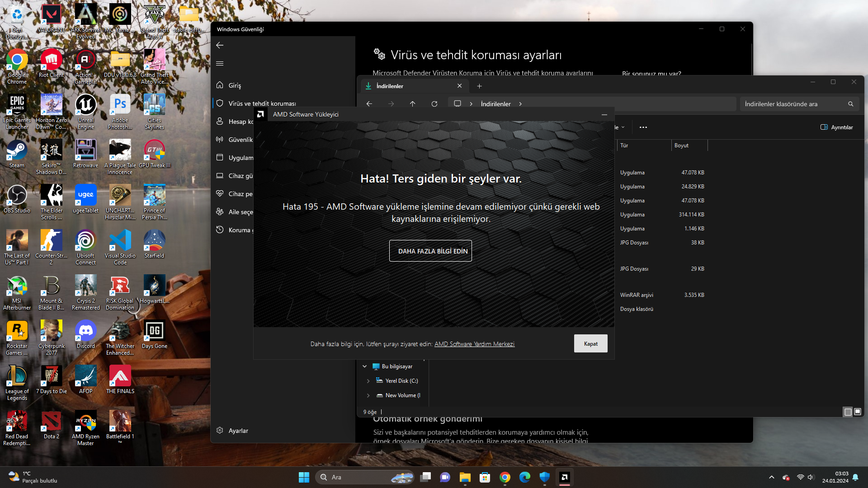Switch to details list view icon
Screen dimensions: 868x488
point(848,412)
